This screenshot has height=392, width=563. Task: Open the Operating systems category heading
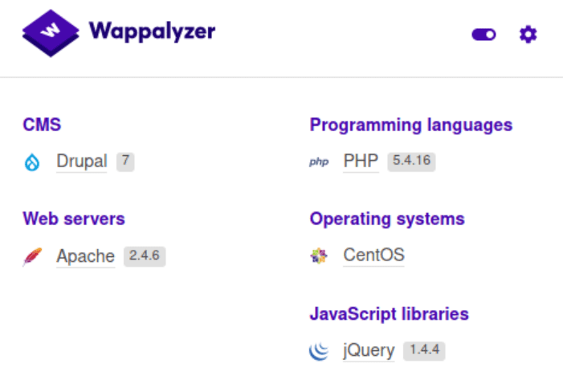click(387, 219)
